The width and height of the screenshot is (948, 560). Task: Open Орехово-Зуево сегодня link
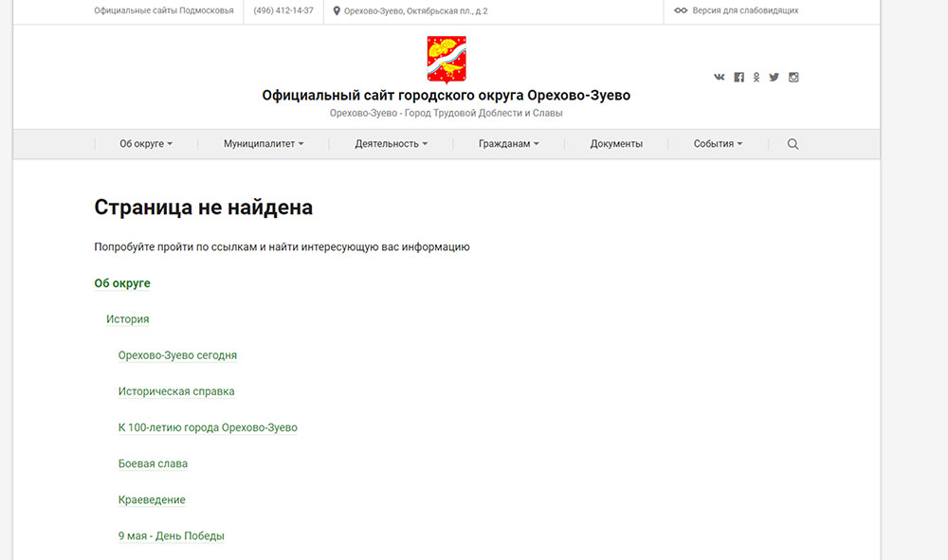pyautogui.click(x=178, y=355)
